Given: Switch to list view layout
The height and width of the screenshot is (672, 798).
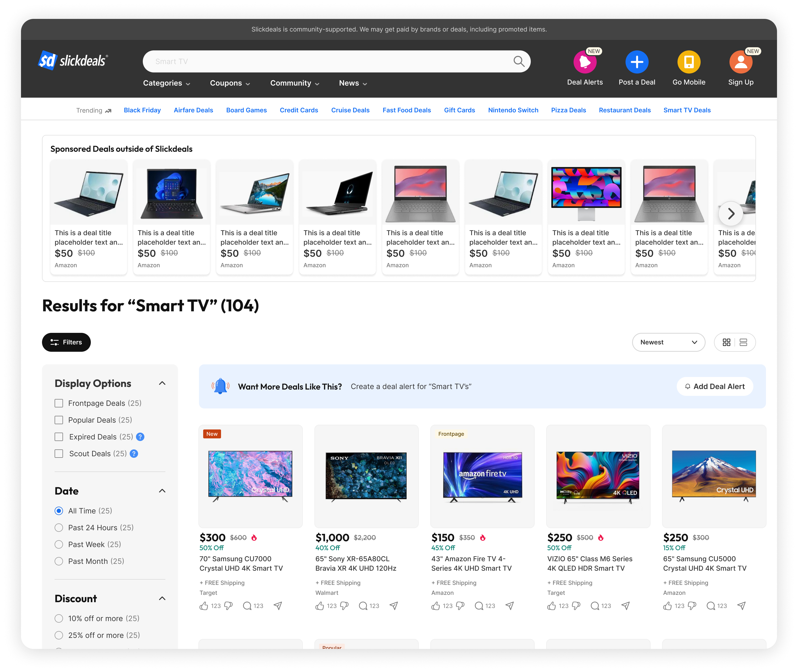Looking at the screenshot, I should coord(743,342).
